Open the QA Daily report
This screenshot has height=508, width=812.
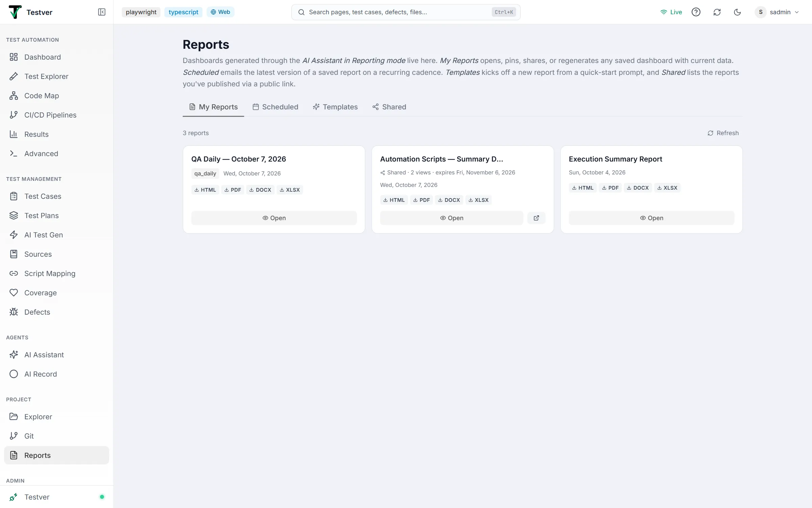click(x=274, y=218)
